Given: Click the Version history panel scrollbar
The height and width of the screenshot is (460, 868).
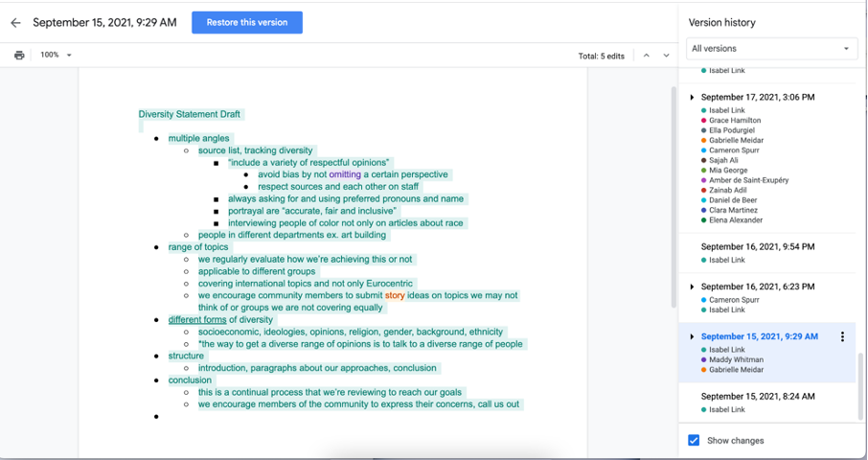Looking at the screenshot, I should pos(860,386).
